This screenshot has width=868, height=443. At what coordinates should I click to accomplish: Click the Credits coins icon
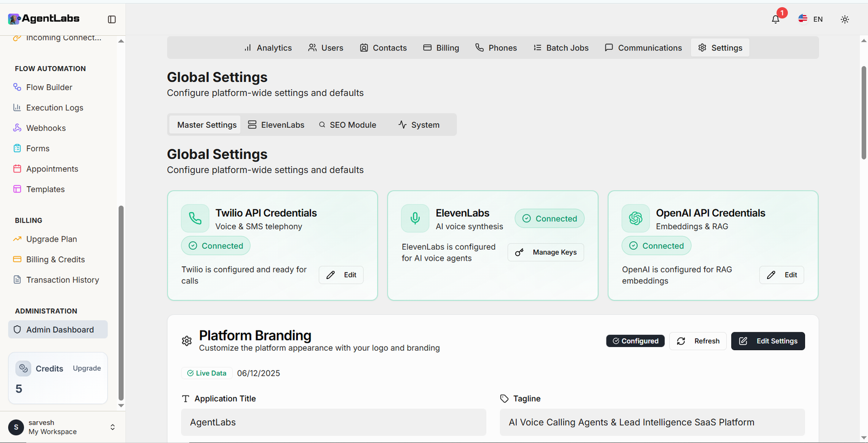pyautogui.click(x=23, y=368)
